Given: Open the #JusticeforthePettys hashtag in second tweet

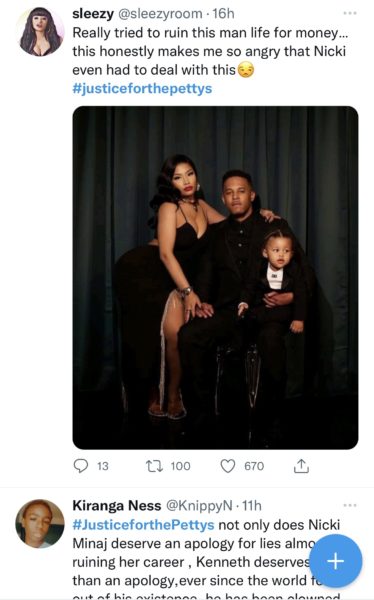Looking at the screenshot, I should click(x=143, y=524).
